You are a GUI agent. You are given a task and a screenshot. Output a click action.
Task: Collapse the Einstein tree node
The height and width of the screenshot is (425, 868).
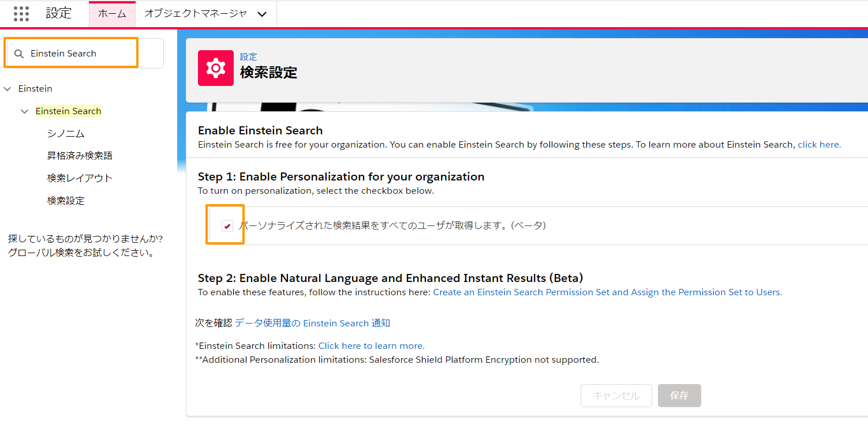8,89
